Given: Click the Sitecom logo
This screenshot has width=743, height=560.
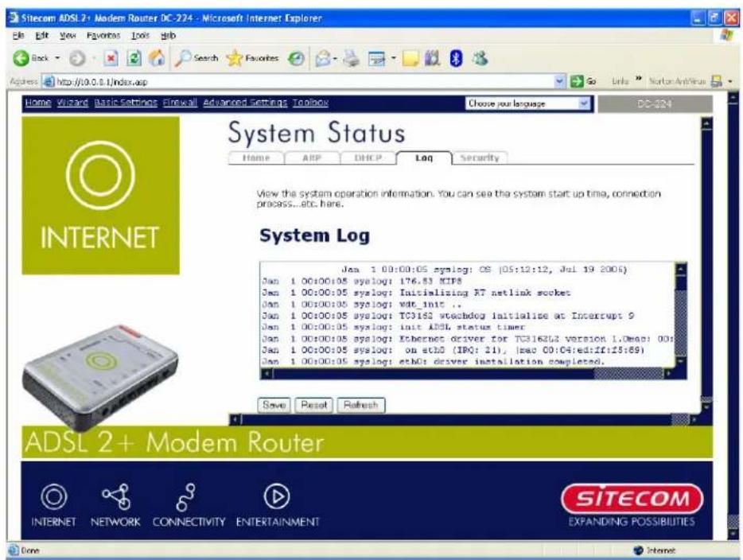Looking at the screenshot, I should tap(632, 499).
